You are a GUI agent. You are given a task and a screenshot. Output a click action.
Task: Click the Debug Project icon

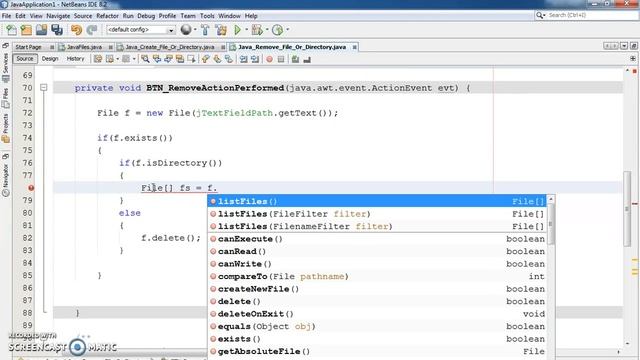(257, 30)
